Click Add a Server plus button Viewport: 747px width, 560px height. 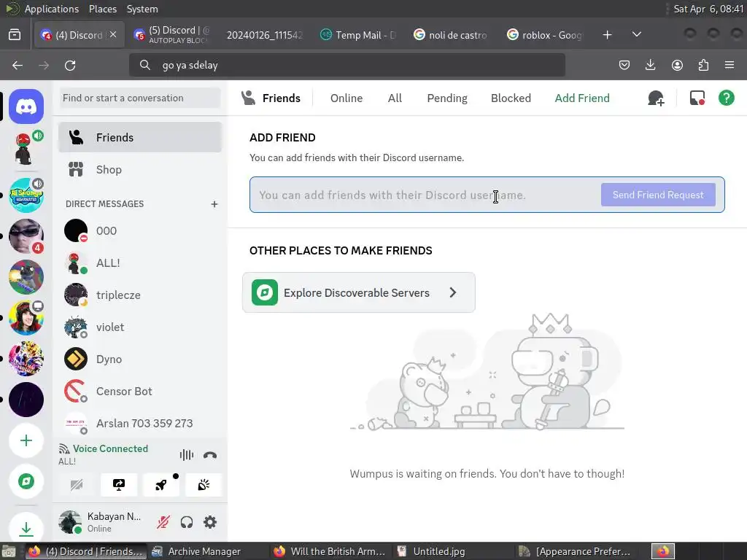click(26, 440)
